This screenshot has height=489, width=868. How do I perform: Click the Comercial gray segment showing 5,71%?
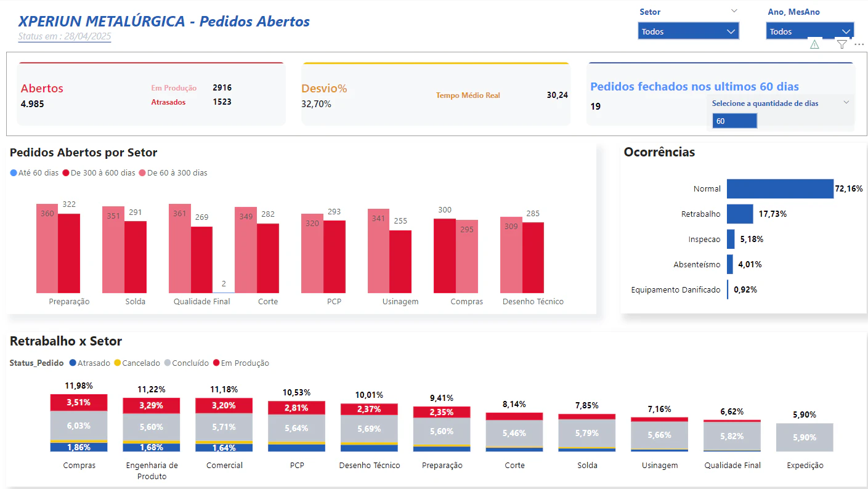[224, 427]
